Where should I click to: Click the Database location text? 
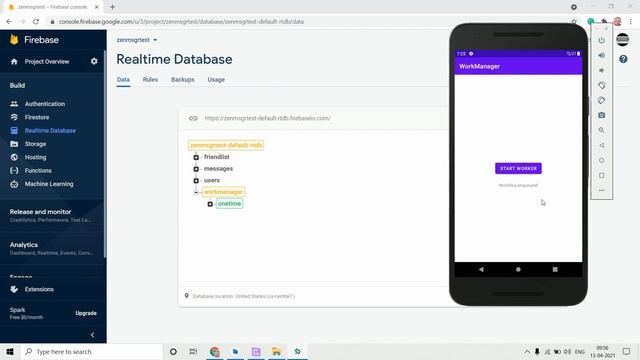[x=243, y=296]
